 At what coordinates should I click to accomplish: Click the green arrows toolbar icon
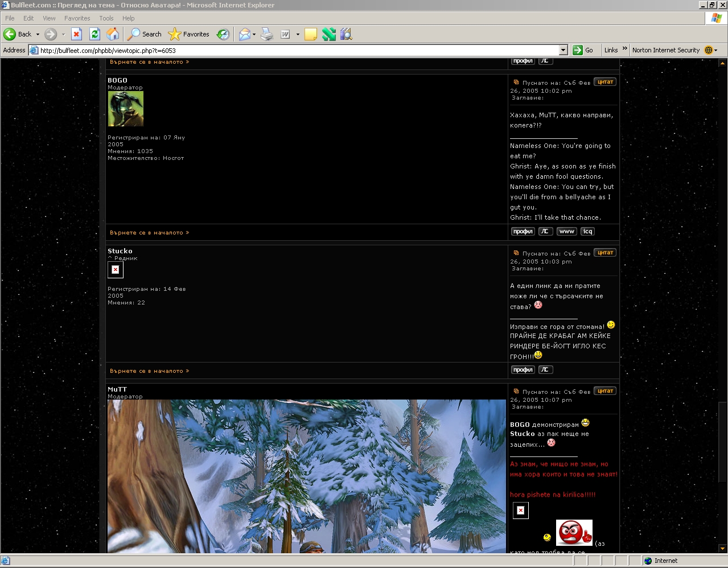click(x=329, y=34)
